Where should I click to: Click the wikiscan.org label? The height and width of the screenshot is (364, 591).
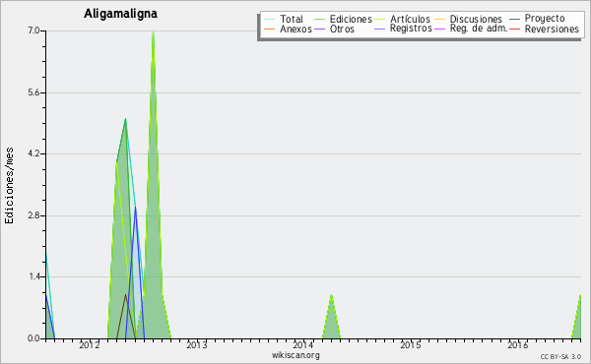(295, 355)
